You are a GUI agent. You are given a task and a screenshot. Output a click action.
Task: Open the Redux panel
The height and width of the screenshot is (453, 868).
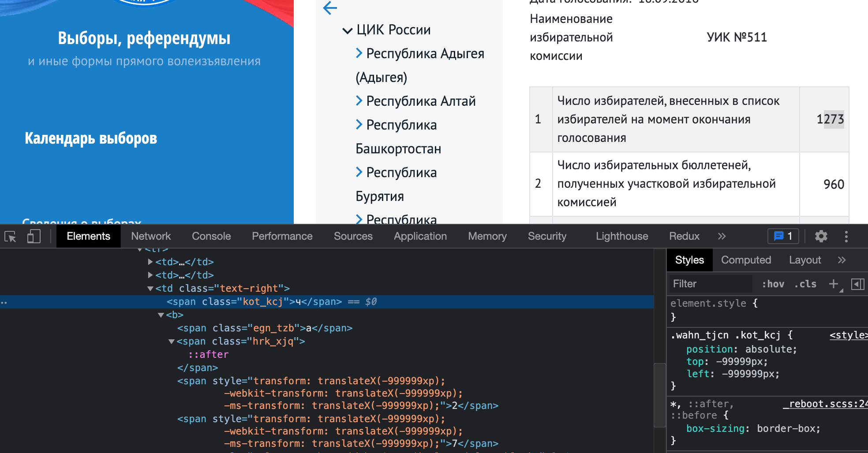point(684,236)
